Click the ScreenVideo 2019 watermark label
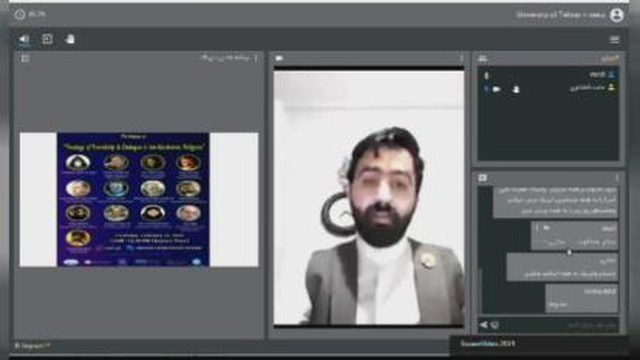Viewport: 640px width, 360px height. [x=487, y=343]
